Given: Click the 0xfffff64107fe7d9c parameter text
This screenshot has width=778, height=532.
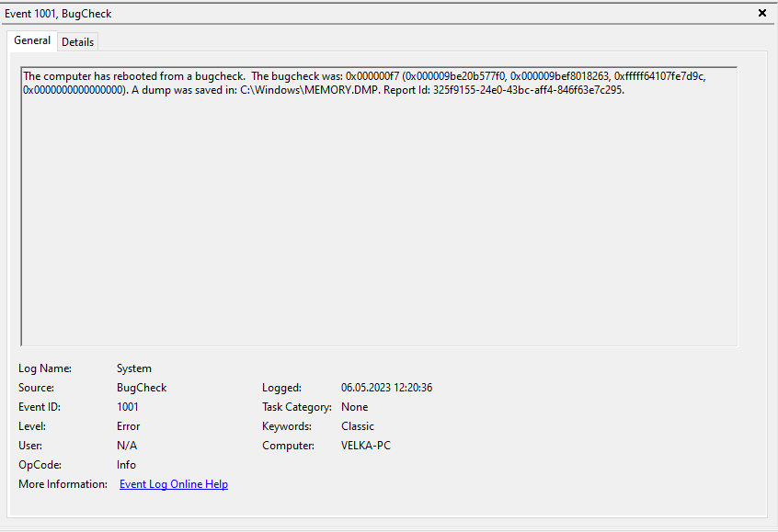Looking at the screenshot, I should coord(658,76).
